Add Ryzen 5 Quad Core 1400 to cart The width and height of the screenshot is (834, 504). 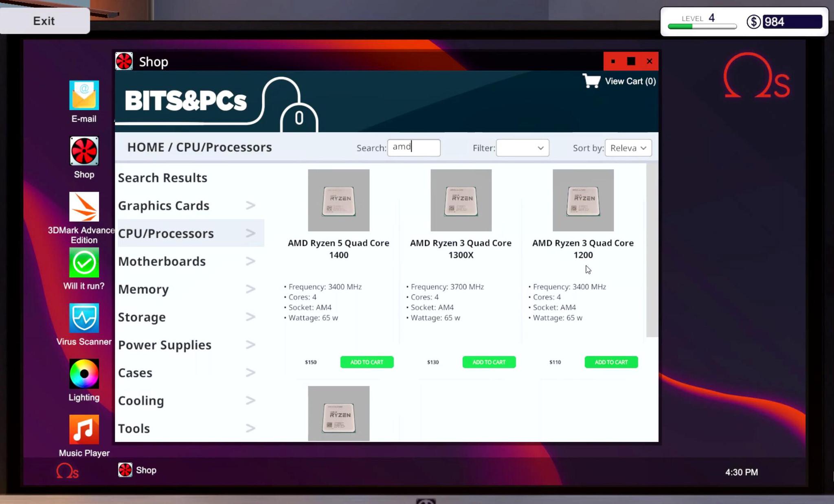click(367, 362)
